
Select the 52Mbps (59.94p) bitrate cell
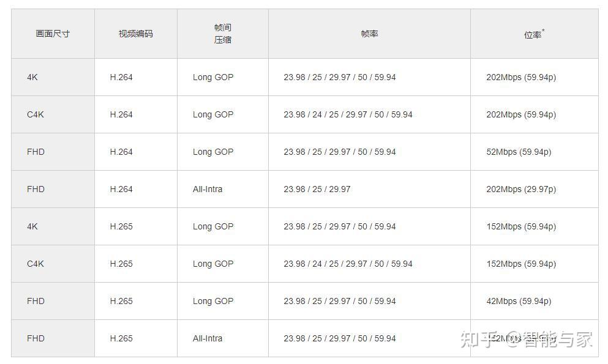519,152
